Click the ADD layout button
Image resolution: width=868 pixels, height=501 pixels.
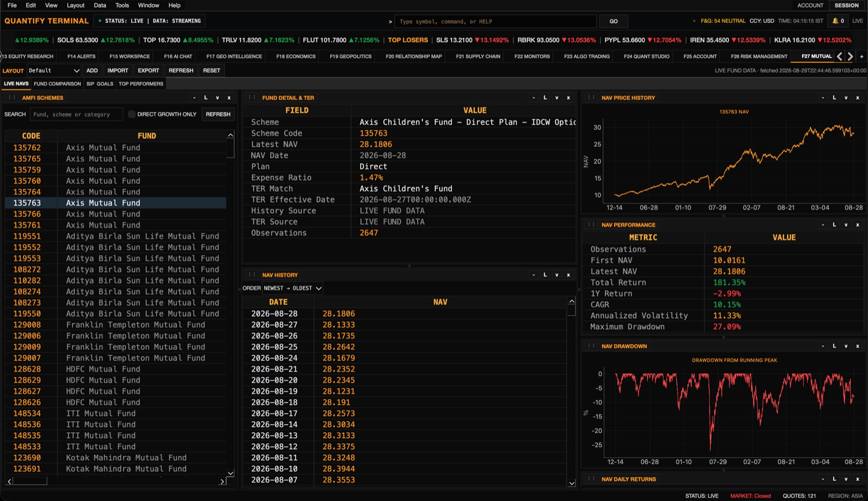(92, 70)
